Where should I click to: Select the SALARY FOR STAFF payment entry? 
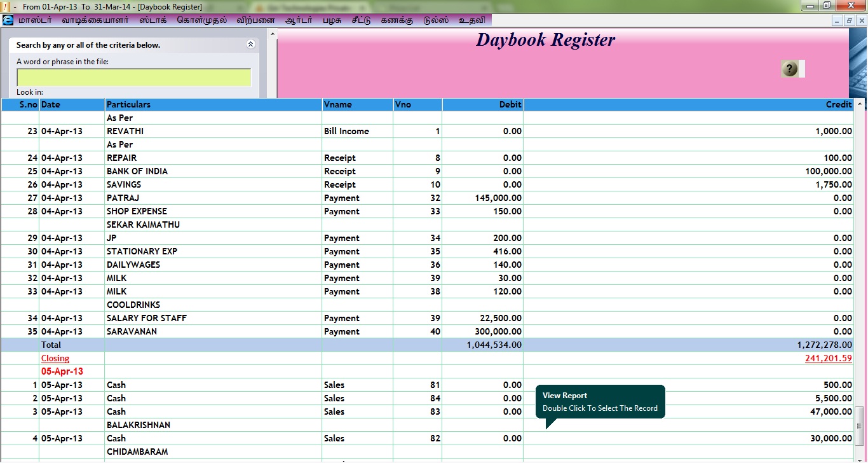pyautogui.click(x=147, y=318)
